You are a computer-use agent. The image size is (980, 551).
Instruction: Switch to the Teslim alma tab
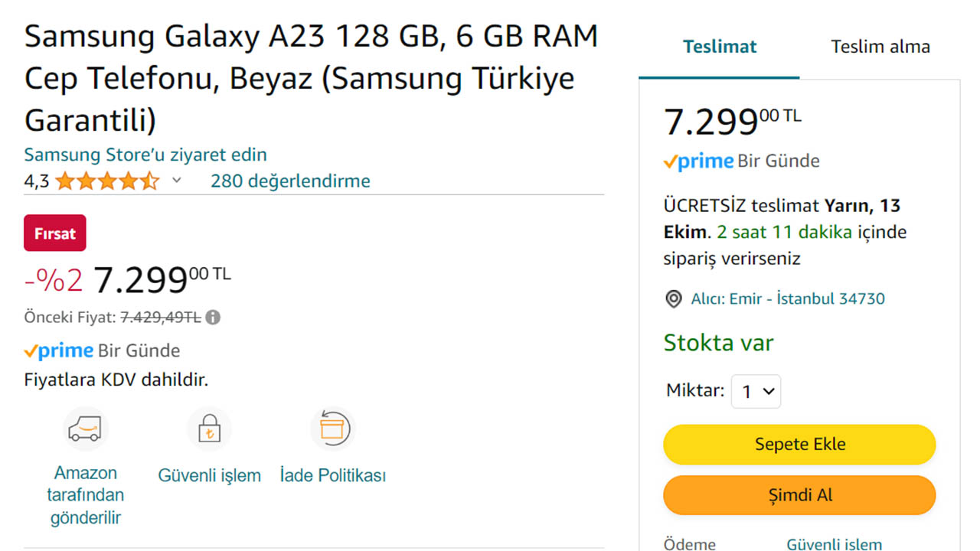880,46
